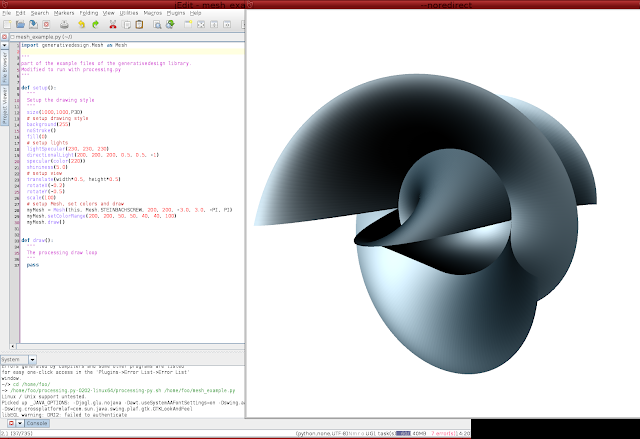Open the Edit menu
This screenshot has height=439, width=640.
point(20,13)
